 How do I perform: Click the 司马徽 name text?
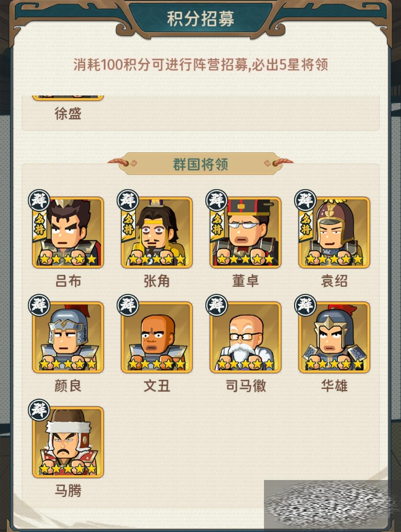point(245,386)
